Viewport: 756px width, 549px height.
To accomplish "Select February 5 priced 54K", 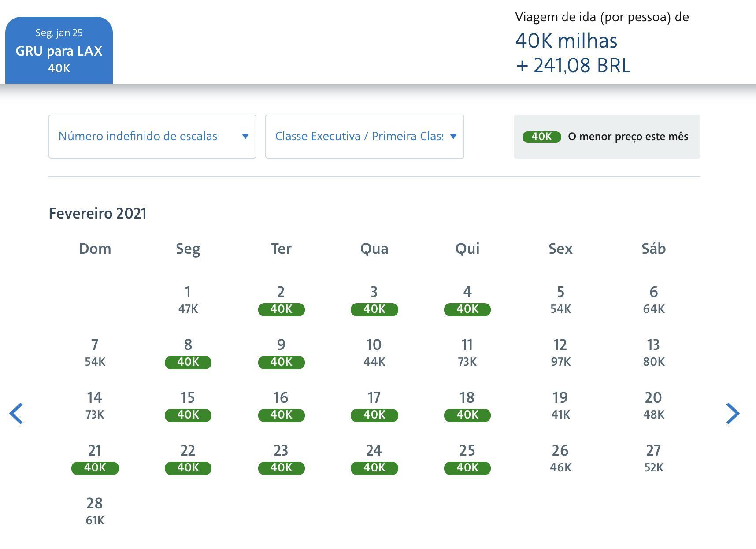I will [x=560, y=300].
